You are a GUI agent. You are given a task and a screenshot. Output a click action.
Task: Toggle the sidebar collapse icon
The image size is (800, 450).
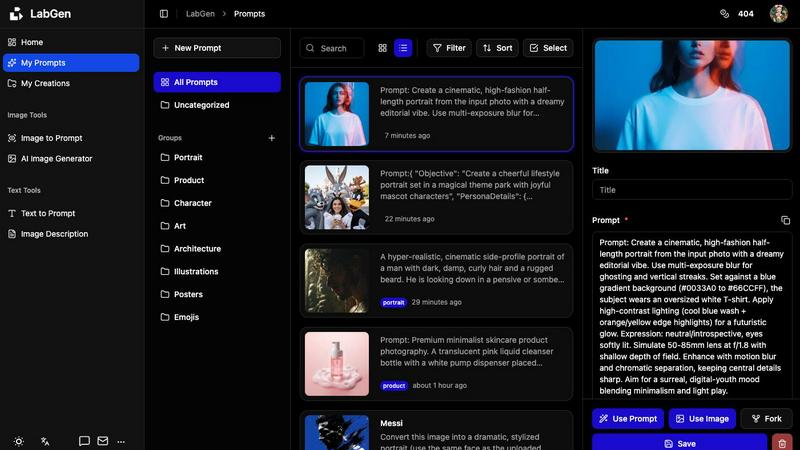(x=164, y=14)
